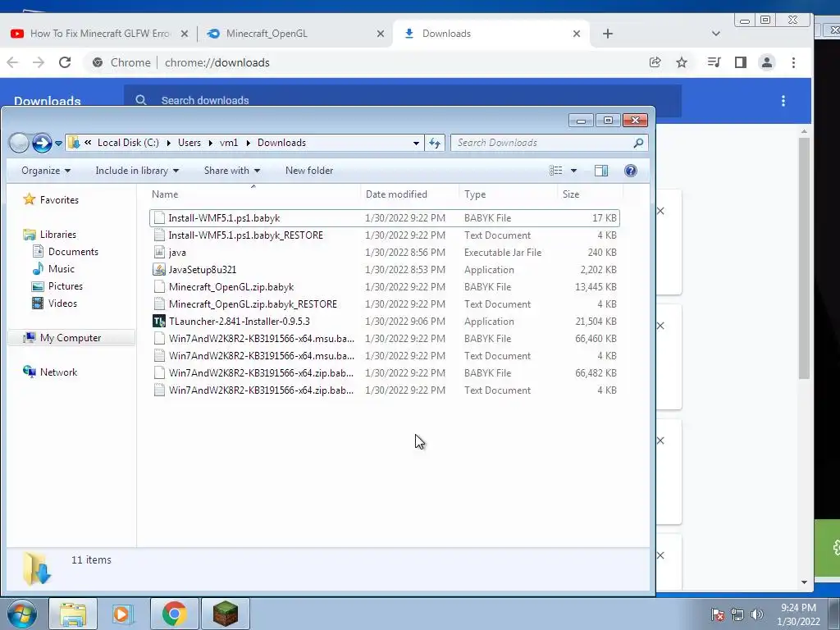Viewport: 840px width, 630px height.
Task: Sort files by Date modified column
Action: tap(410, 194)
